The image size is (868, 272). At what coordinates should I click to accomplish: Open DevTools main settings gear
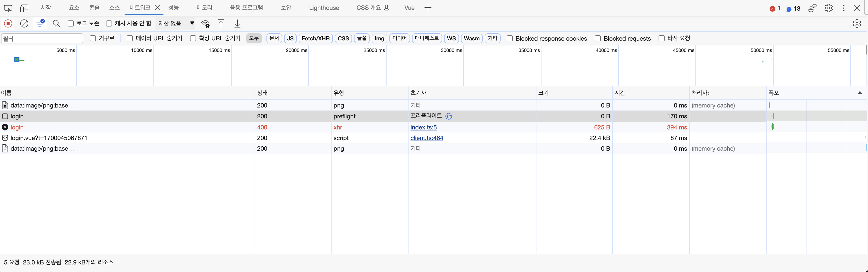[x=829, y=8]
